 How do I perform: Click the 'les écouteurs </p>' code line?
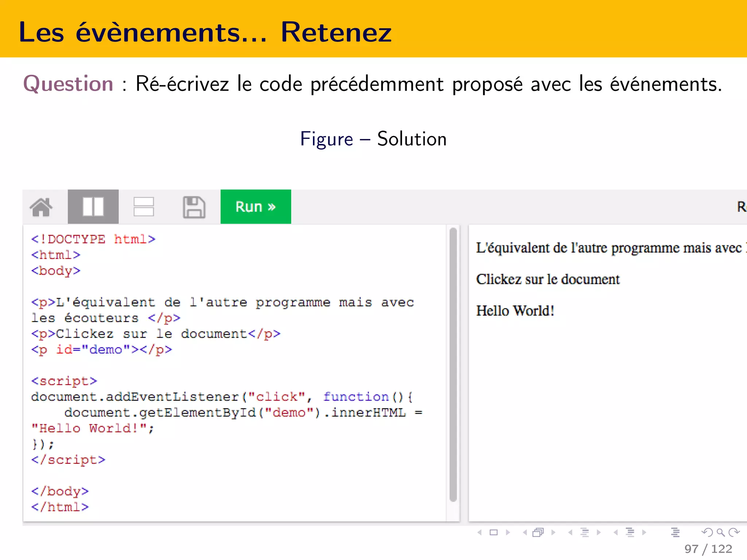click(x=106, y=318)
